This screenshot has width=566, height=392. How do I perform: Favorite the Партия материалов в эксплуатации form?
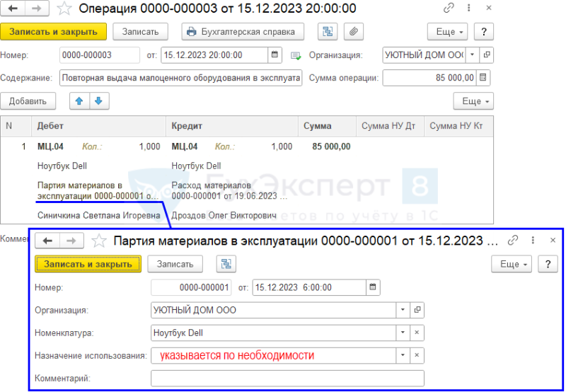99,241
